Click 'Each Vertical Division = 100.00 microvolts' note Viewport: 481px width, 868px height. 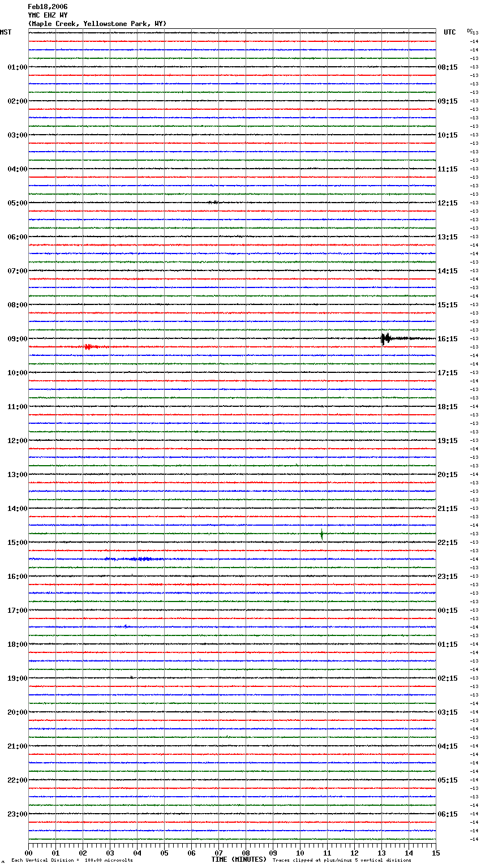tap(72, 861)
